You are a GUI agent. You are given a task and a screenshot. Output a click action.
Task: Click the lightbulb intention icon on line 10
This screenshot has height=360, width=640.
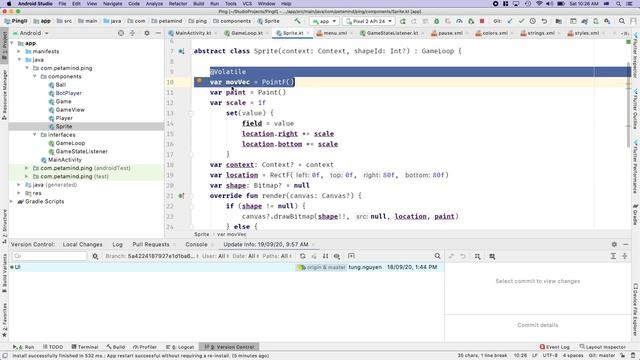[x=199, y=81]
